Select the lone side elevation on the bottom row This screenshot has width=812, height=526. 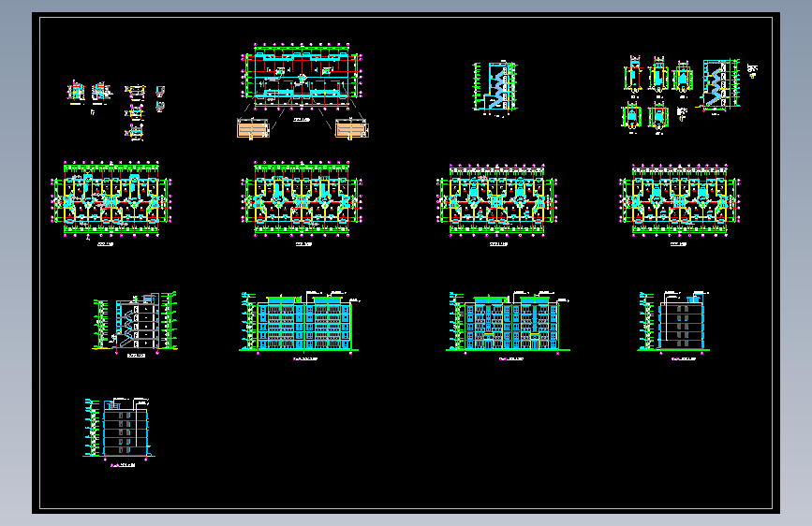click(x=119, y=428)
